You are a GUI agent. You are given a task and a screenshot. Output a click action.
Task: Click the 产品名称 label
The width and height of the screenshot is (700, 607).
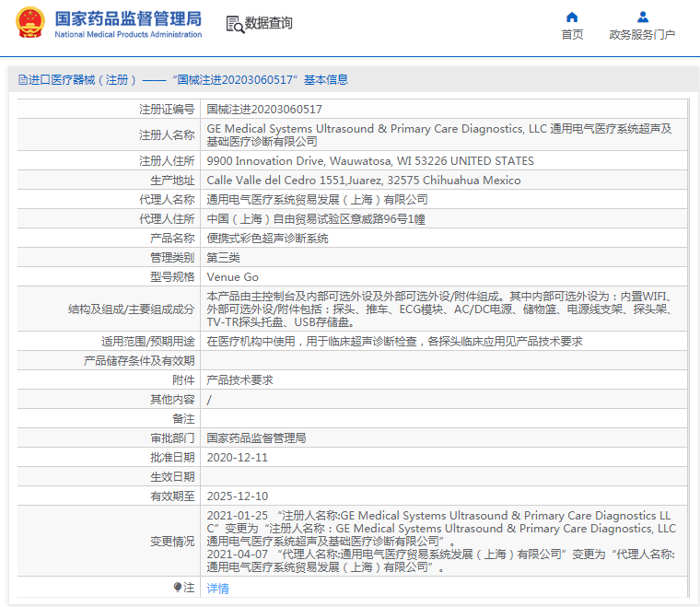pos(172,239)
